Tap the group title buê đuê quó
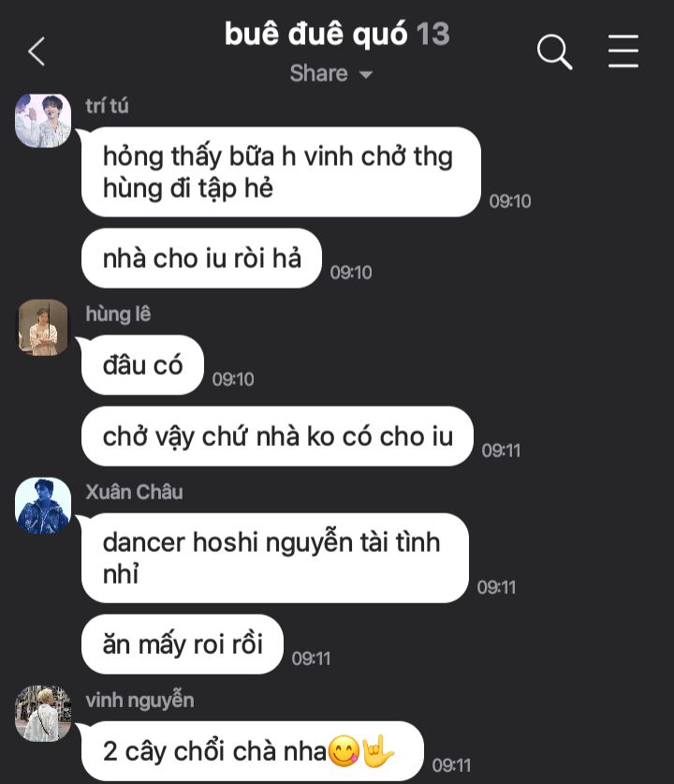This screenshot has height=784, width=674. [316, 34]
